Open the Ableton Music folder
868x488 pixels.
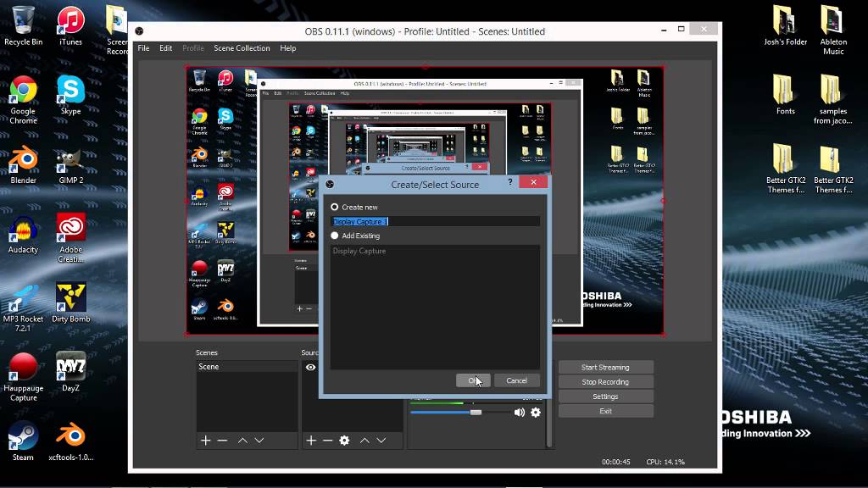(x=833, y=30)
